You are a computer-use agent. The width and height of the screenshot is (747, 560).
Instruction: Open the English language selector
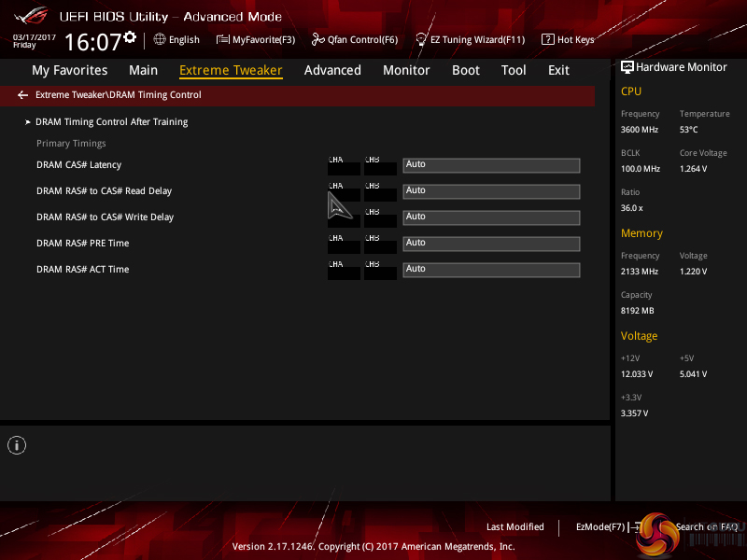click(x=184, y=39)
